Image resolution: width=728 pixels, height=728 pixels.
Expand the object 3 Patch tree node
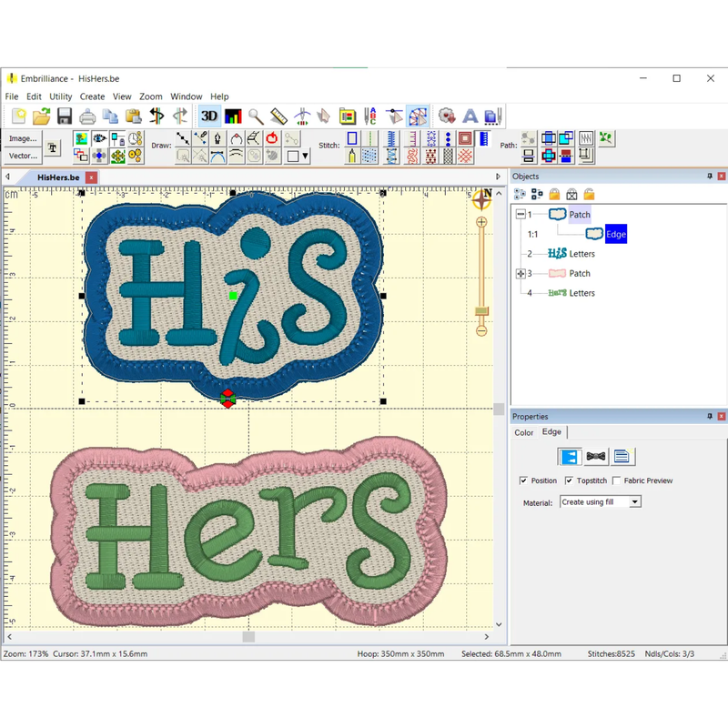click(521, 274)
